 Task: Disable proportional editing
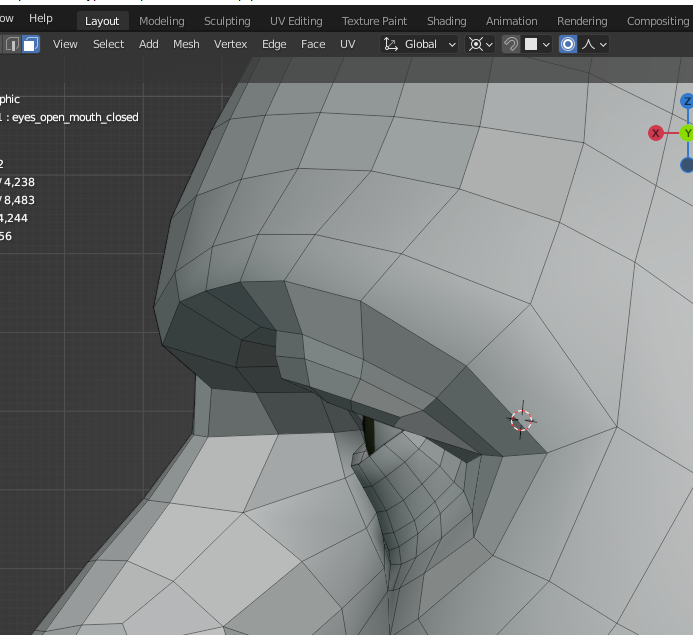click(568, 44)
